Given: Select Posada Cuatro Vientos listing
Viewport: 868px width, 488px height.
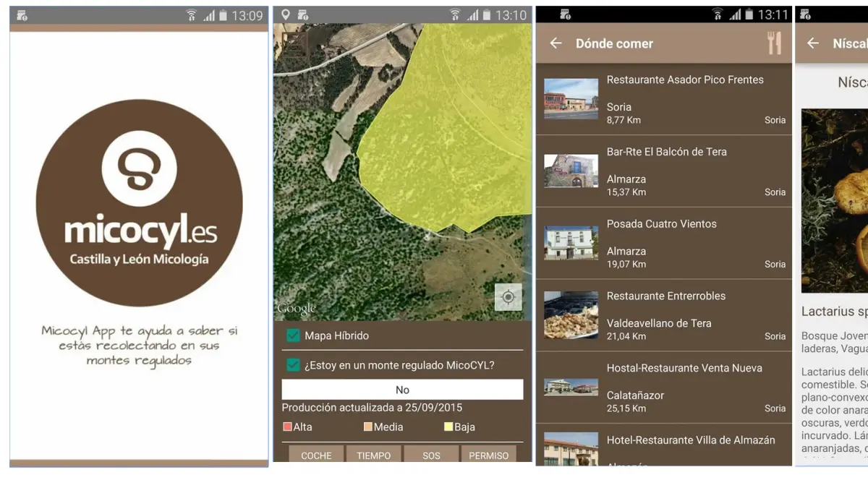Looking at the screenshot, I should pyautogui.click(x=663, y=243).
